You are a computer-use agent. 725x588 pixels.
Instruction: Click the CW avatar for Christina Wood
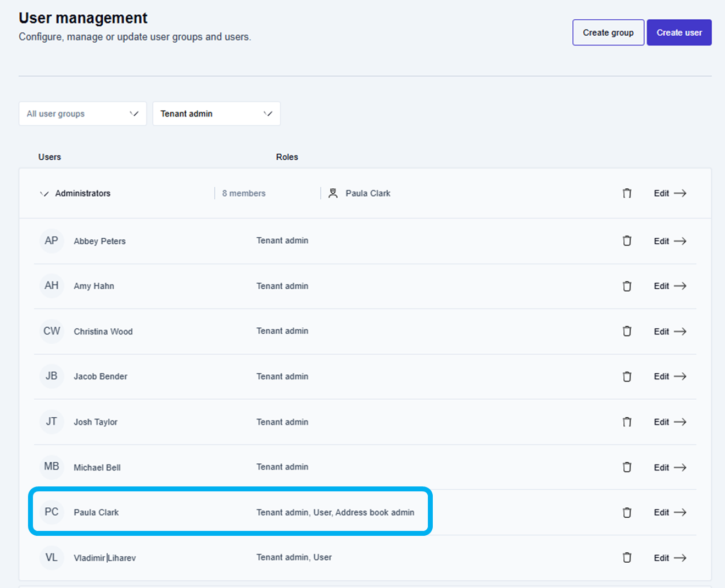[x=52, y=331]
